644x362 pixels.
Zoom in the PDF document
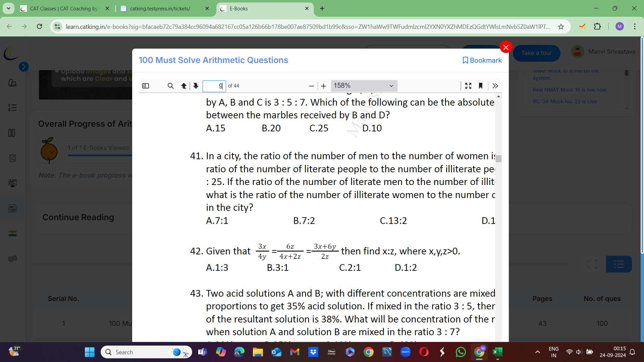[x=323, y=86]
